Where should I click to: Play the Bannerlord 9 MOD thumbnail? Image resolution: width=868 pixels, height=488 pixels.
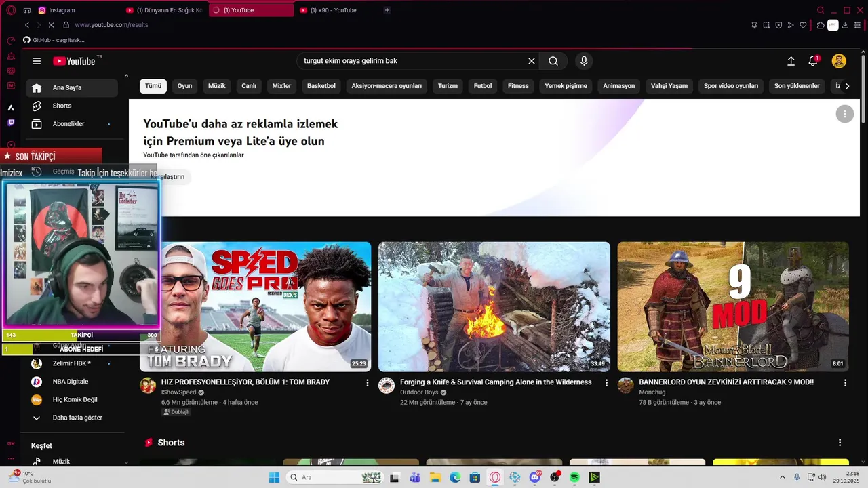[733, 306]
